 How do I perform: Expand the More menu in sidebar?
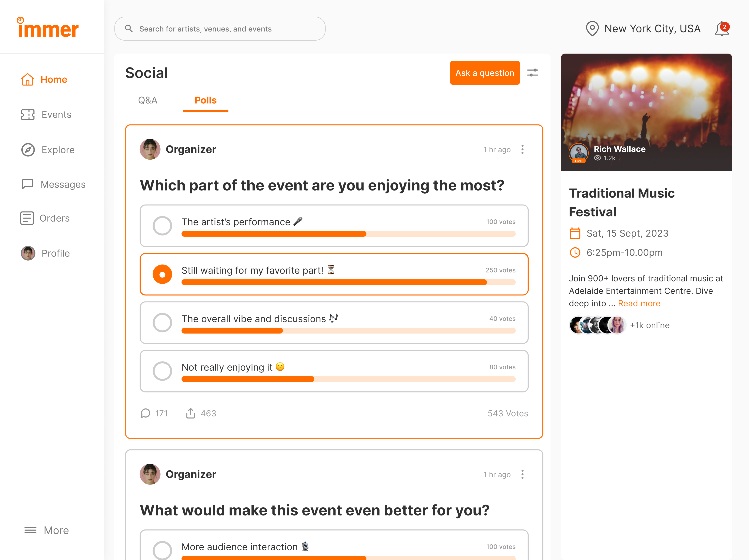(47, 530)
